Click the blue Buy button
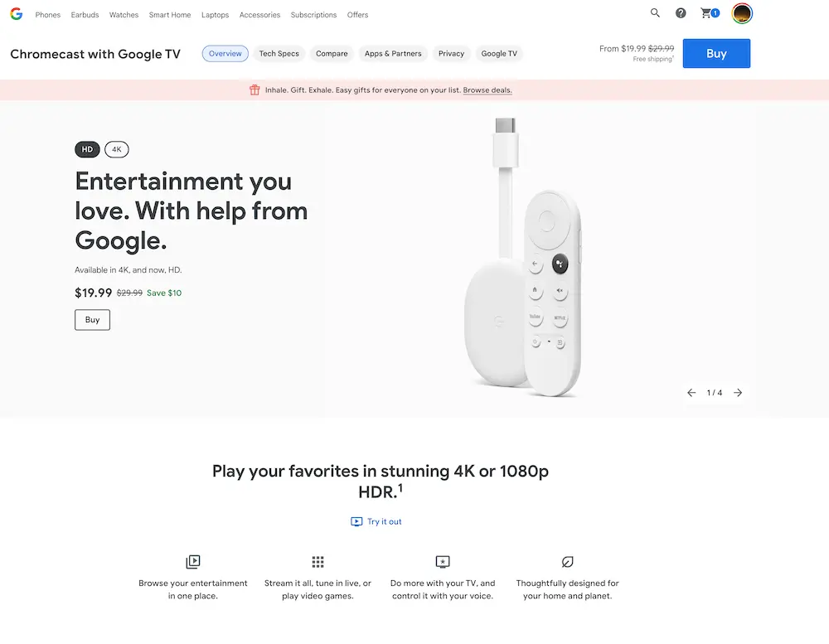This screenshot has width=829, height=644. [716, 53]
